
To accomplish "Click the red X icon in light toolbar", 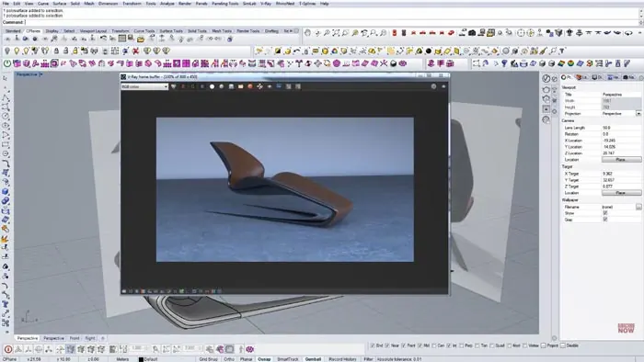I will point(135,51).
